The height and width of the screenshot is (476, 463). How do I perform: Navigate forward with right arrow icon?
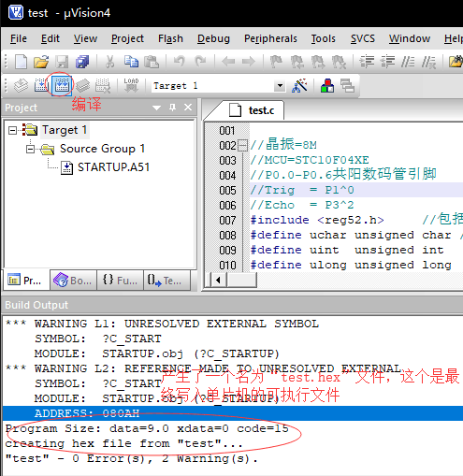click(249, 62)
